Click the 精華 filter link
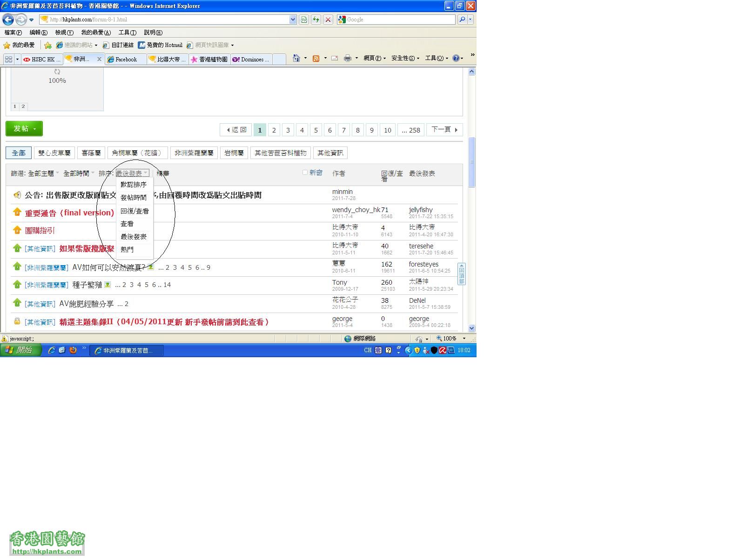 click(x=163, y=173)
